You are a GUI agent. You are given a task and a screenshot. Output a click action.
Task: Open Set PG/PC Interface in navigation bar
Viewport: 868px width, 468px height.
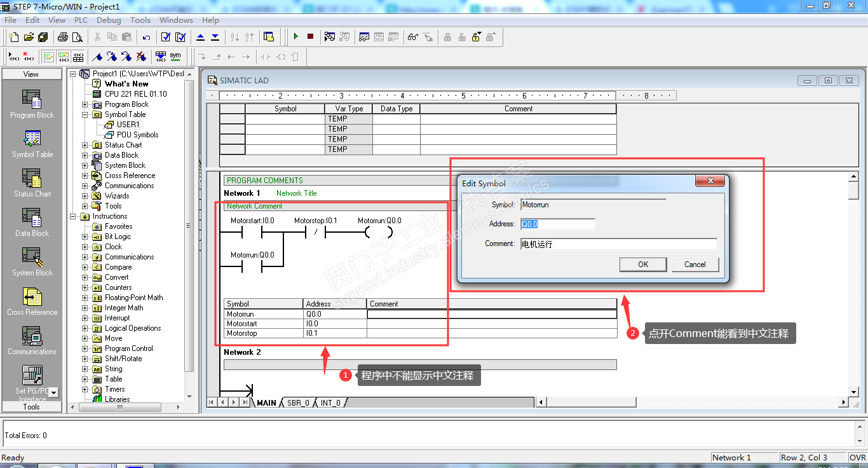coord(32,382)
